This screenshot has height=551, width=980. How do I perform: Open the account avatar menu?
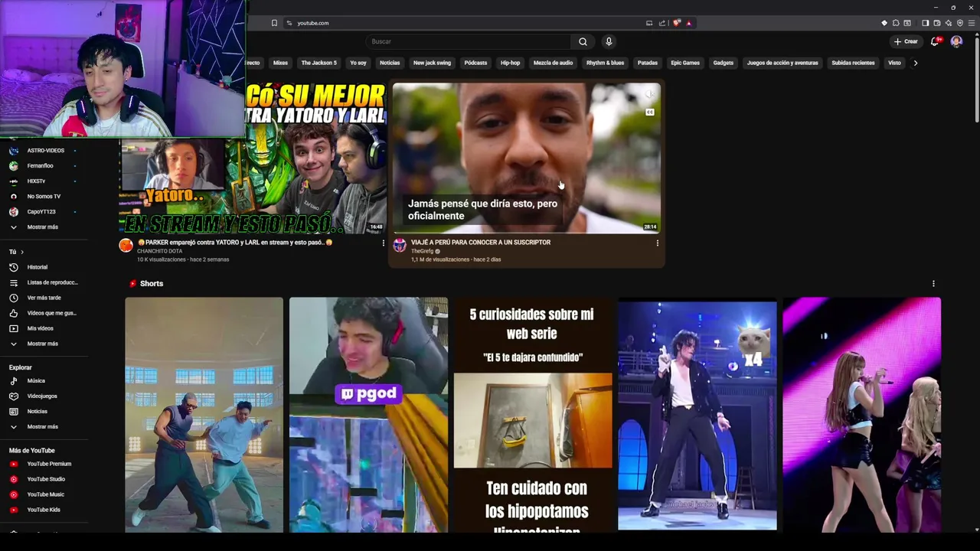[x=956, y=41]
